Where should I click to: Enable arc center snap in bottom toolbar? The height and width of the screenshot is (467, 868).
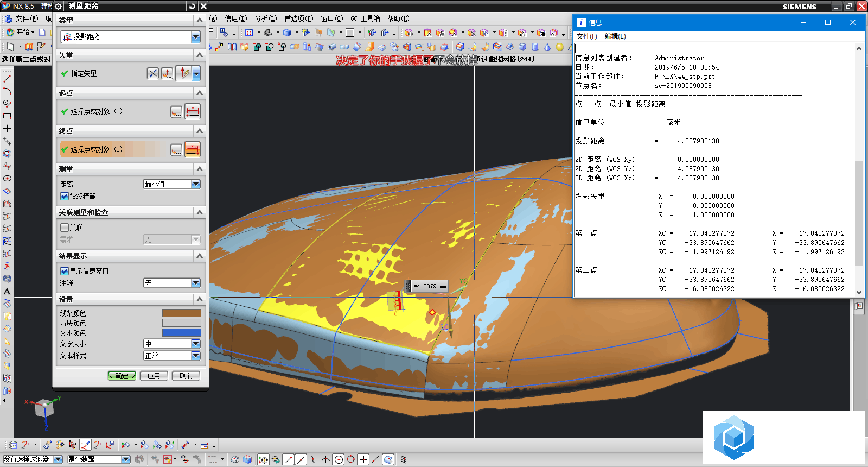click(339, 459)
